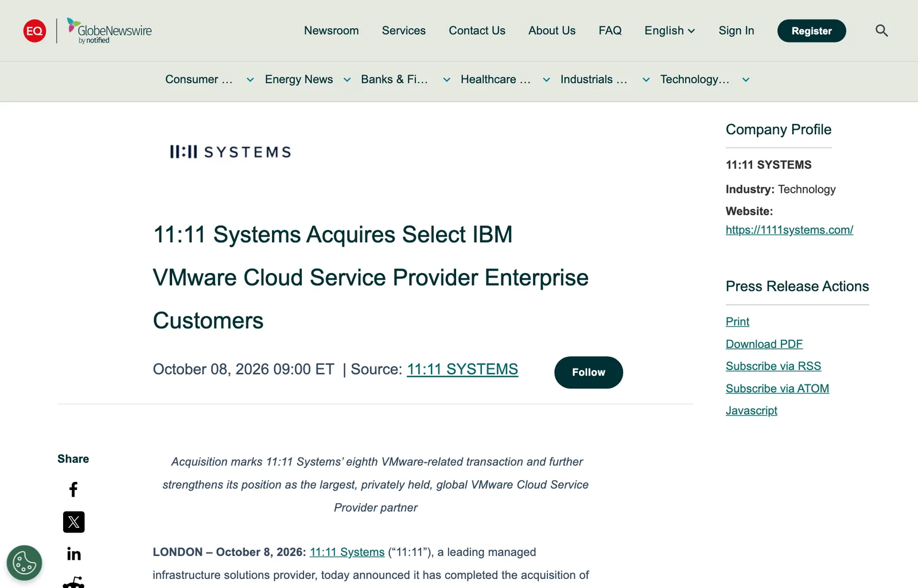The image size is (918, 588).
Task: Click the 'Industry: Technology' text
Action: [781, 189]
